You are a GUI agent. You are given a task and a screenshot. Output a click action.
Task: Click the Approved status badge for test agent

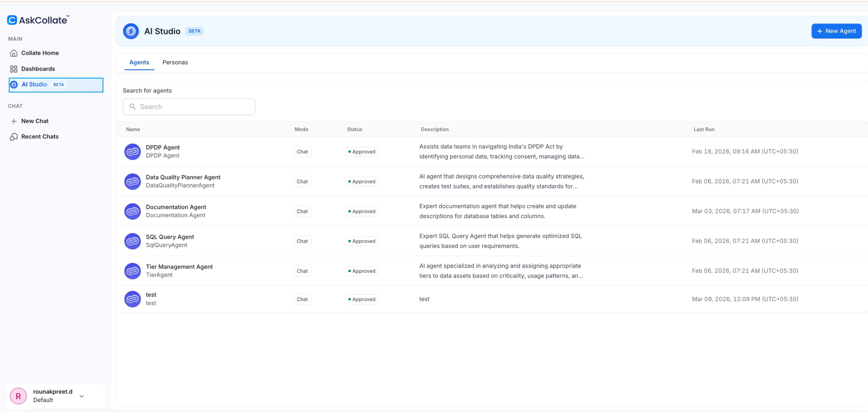[x=361, y=299]
